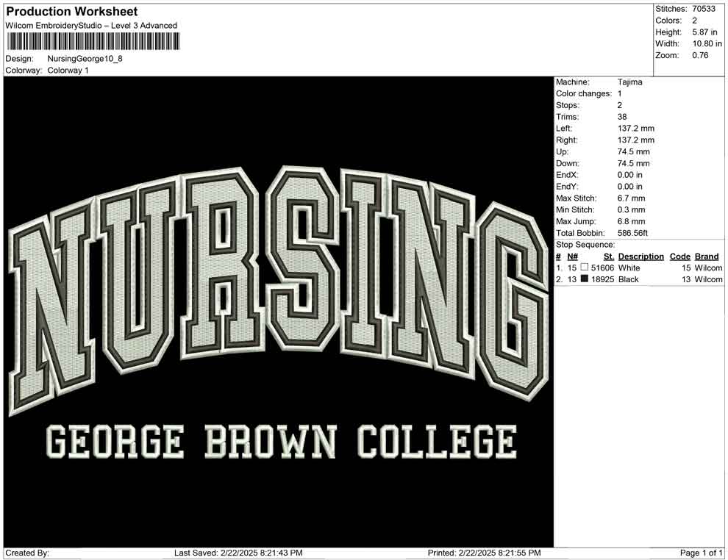Click the Code column header
This screenshot has width=728, height=560.
tap(680, 256)
